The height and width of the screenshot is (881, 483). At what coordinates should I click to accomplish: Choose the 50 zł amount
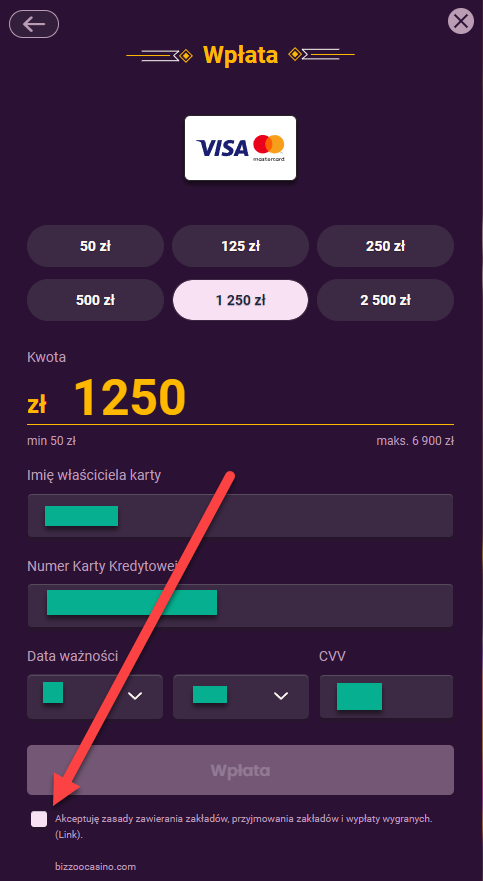point(95,246)
